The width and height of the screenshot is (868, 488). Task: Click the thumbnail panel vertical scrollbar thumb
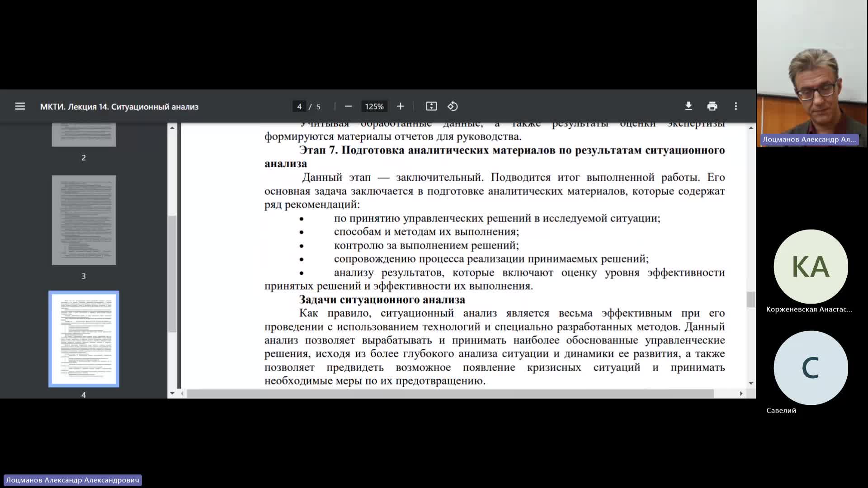(172, 274)
